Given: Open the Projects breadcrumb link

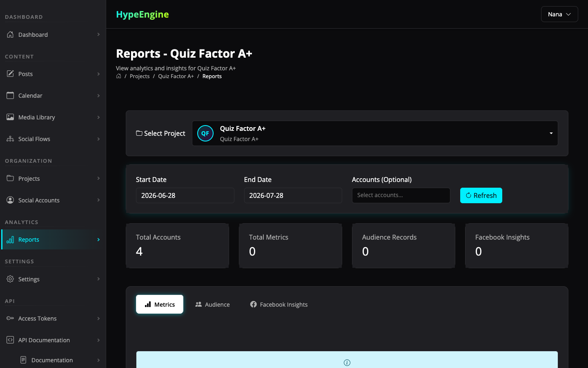Looking at the screenshot, I should coord(140,76).
